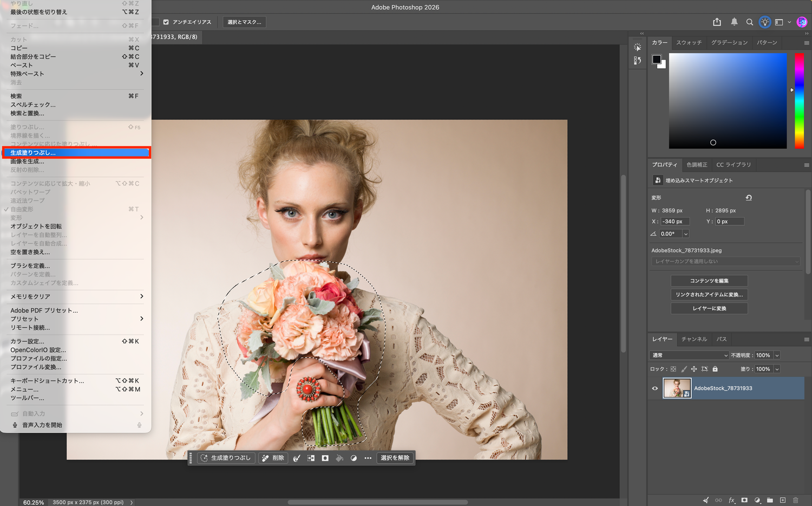The height and width of the screenshot is (506, 812).
Task: Open the 通常 blend mode dropdown
Action: coord(690,355)
